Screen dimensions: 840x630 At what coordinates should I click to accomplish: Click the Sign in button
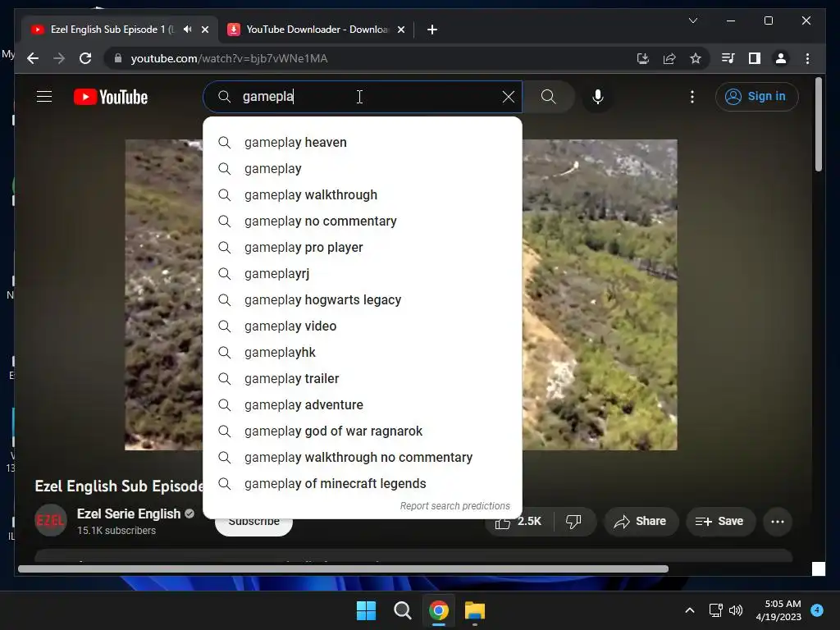click(756, 97)
